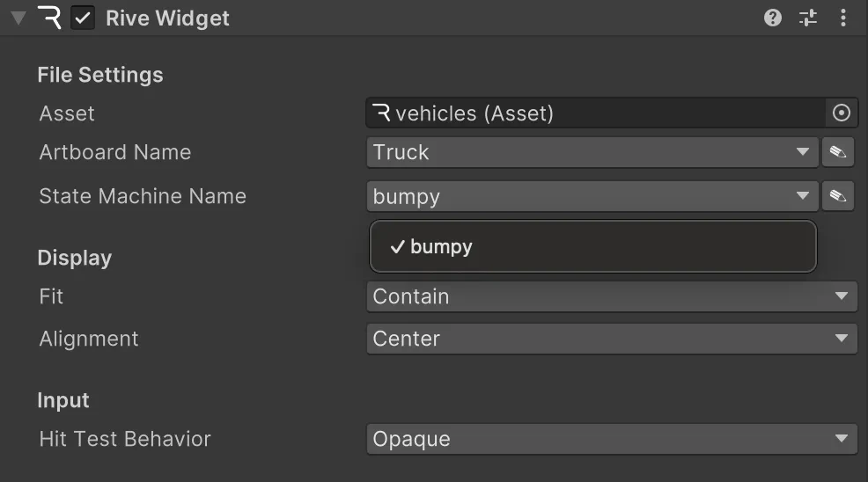Open the Hit Test Behavior dropdown
The width and height of the screenshot is (868, 482).
click(x=611, y=439)
